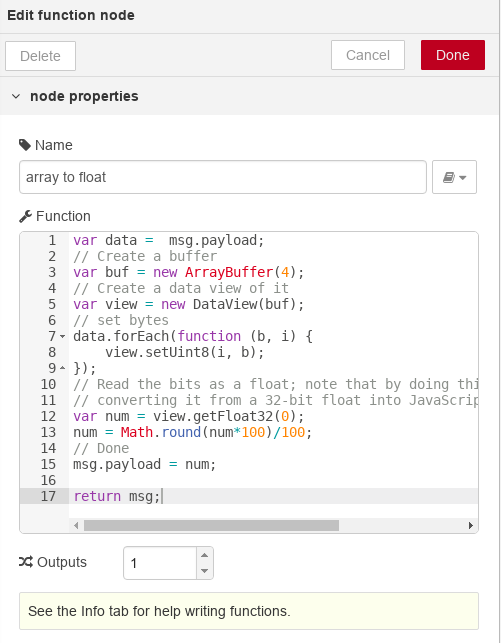Click the shuffle icon beside Outputs
The width and height of the screenshot is (501, 643).
[26, 562]
